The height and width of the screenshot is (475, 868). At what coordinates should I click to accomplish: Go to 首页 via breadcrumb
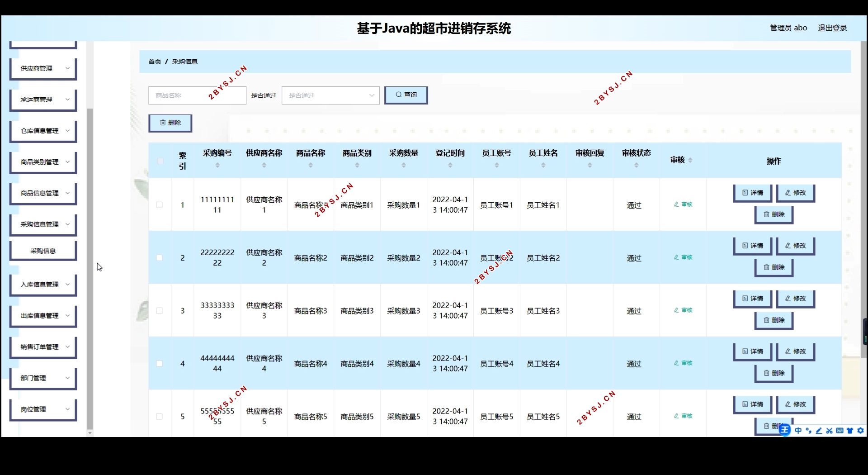[155, 62]
